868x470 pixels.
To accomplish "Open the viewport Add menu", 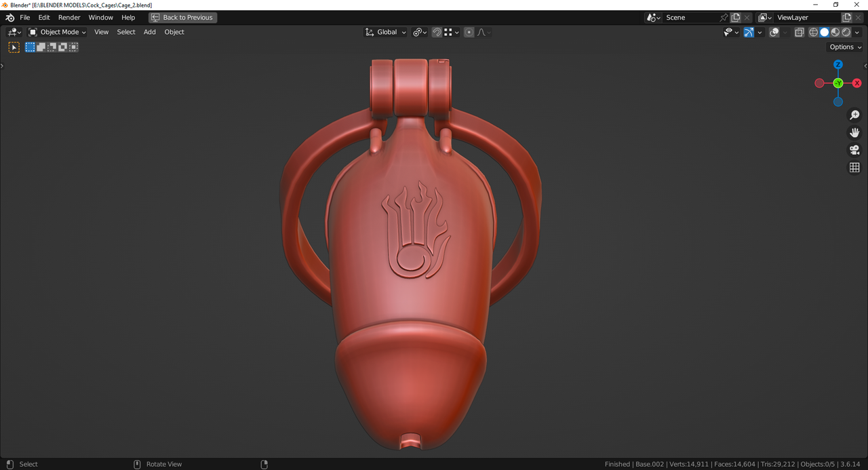I will [x=150, y=32].
